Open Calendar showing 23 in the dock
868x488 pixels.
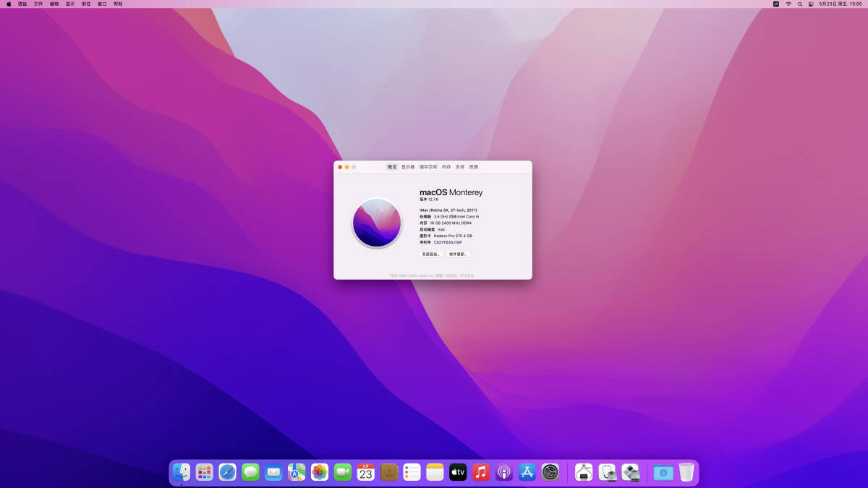366,472
